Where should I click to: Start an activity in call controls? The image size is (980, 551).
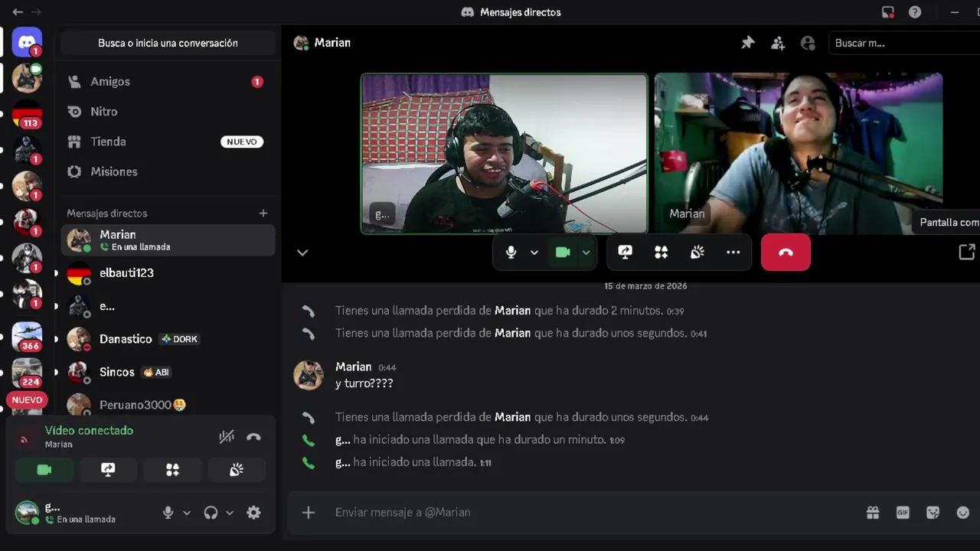point(661,253)
